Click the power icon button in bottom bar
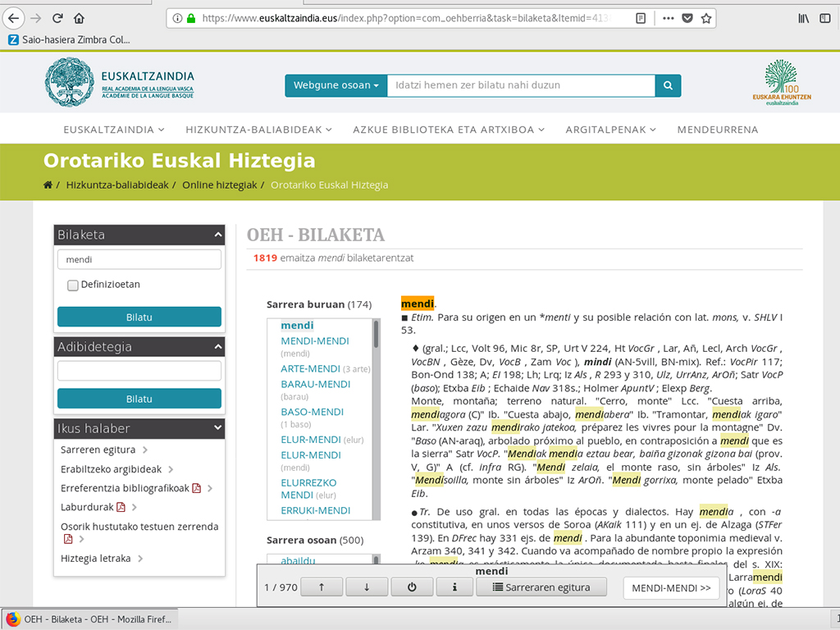840x630 pixels. pos(412,587)
